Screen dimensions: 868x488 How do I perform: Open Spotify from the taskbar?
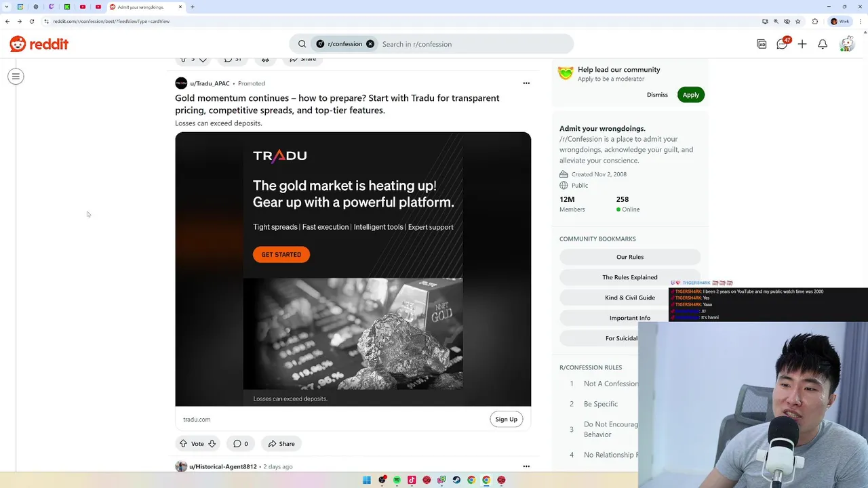pyautogui.click(x=397, y=480)
